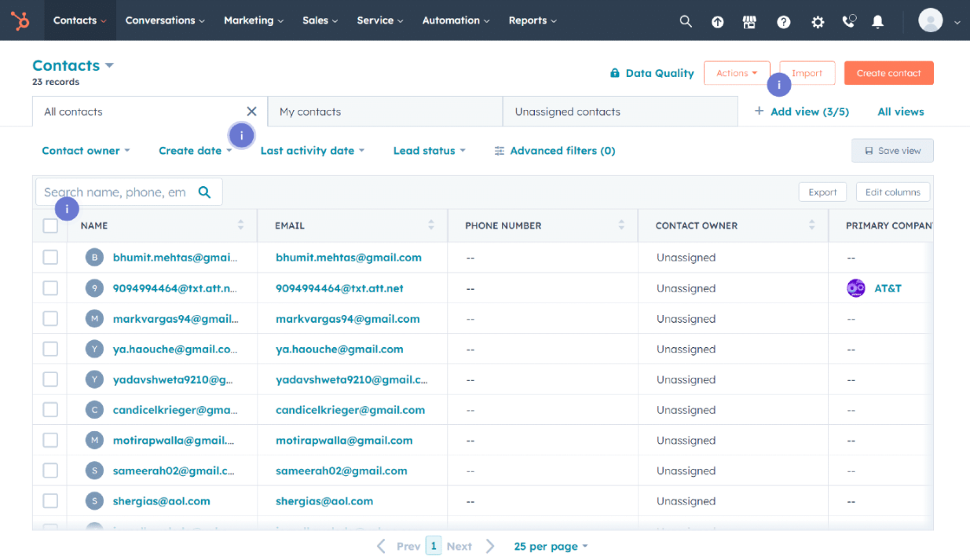Image resolution: width=970 pixels, height=560 pixels.
Task: Open the Create date filter
Action: pos(196,151)
